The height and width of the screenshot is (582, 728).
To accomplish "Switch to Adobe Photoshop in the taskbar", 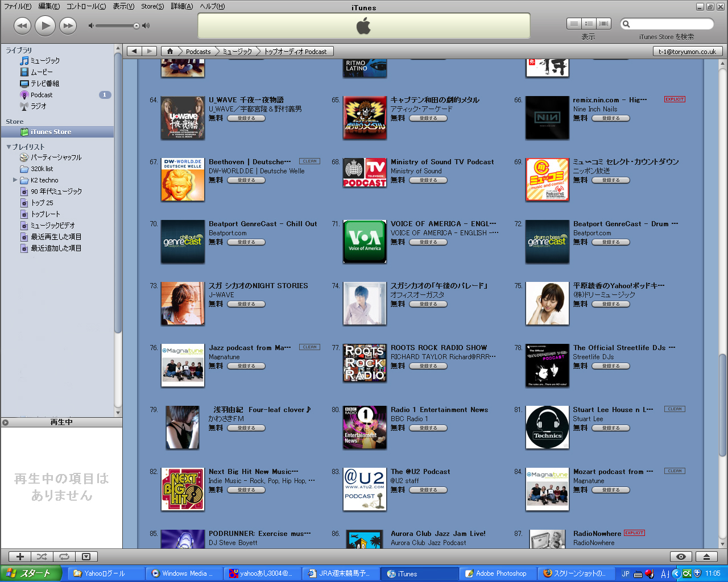I will point(497,573).
